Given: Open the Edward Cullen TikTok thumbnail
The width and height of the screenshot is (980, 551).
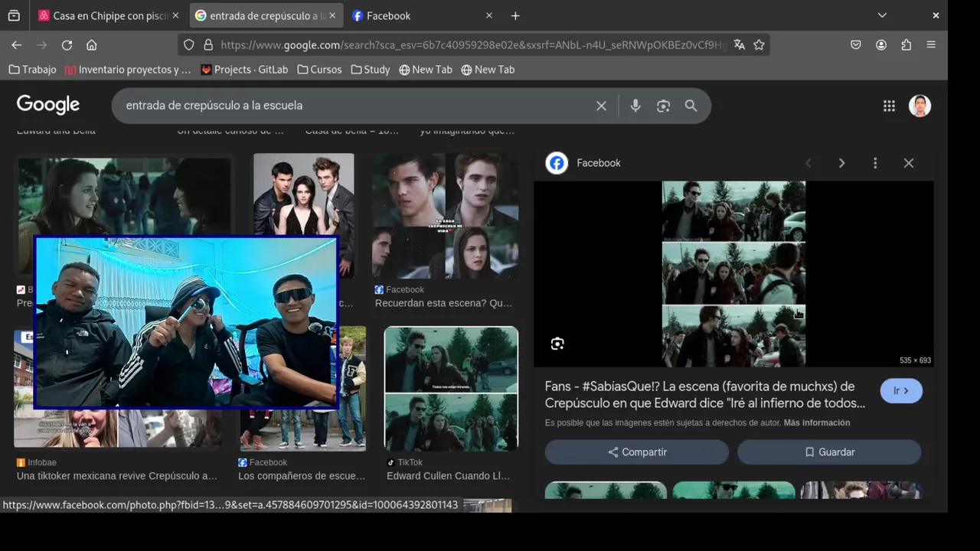Looking at the screenshot, I should [451, 389].
